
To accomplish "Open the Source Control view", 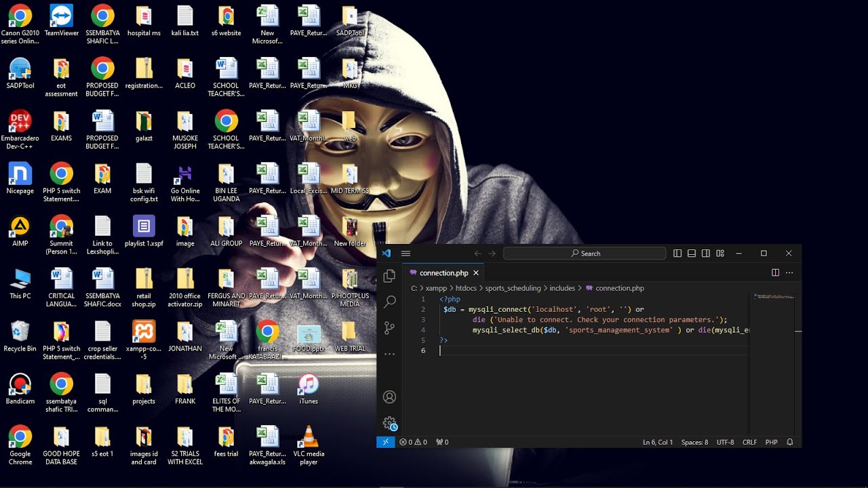I will (389, 328).
